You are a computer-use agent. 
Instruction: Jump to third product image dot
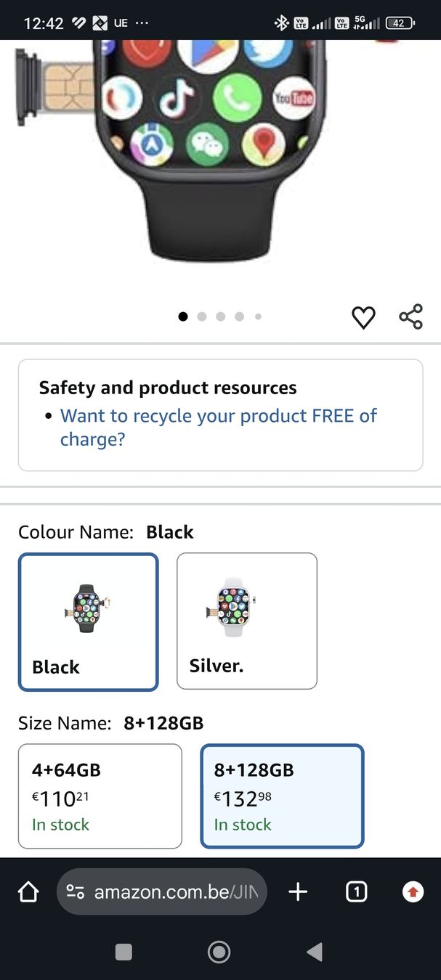click(221, 317)
